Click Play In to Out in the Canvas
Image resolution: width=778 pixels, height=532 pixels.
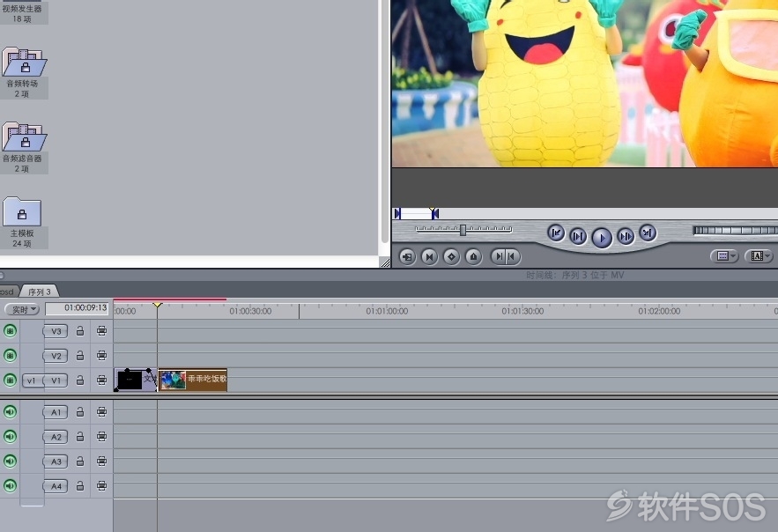(x=577, y=236)
